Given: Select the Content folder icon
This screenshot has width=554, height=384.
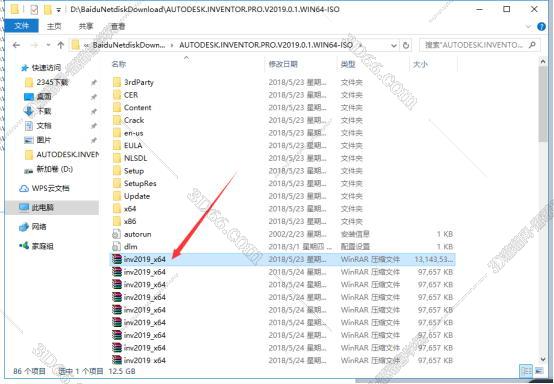Looking at the screenshot, I should pos(117,108).
